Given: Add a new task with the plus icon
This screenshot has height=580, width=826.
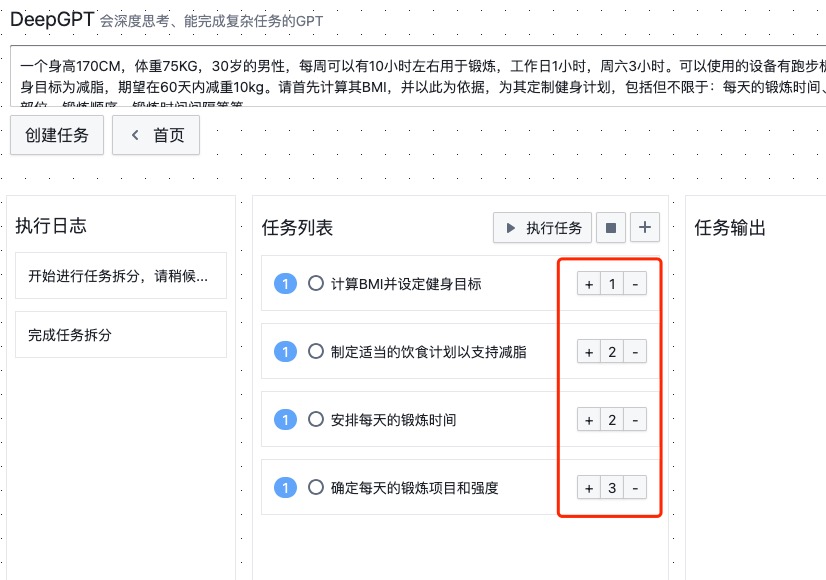Looking at the screenshot, I should click(645, 228).
